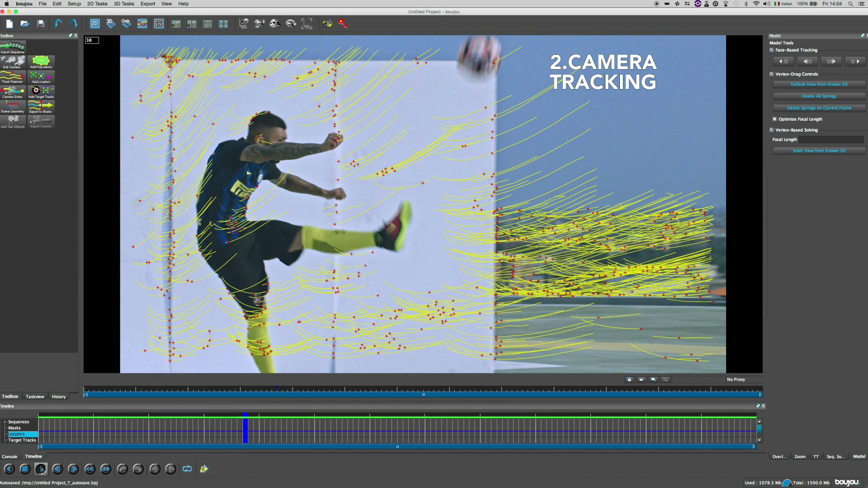Start the Track Features tool
Screen dimensions: 868x488
click(13, 77)
